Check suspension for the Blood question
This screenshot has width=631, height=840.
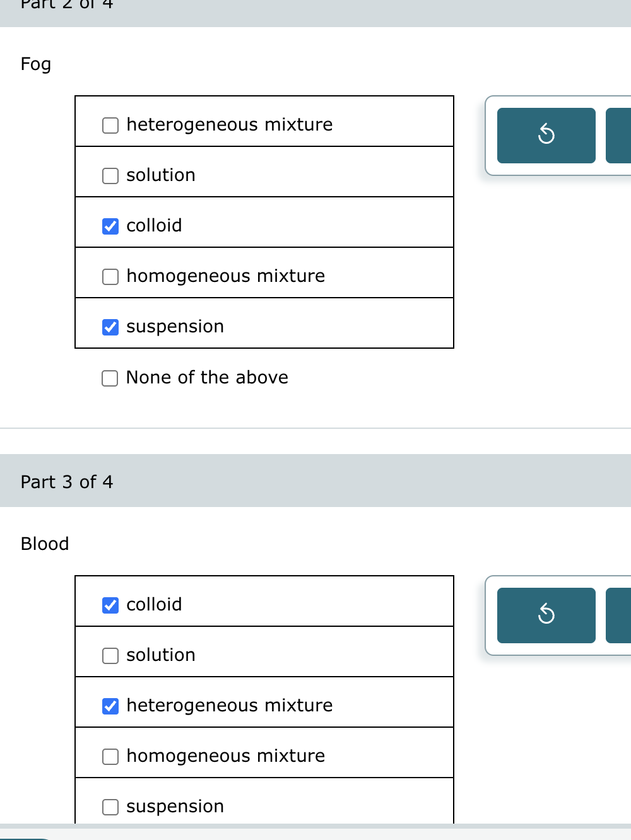pos(110,807)
